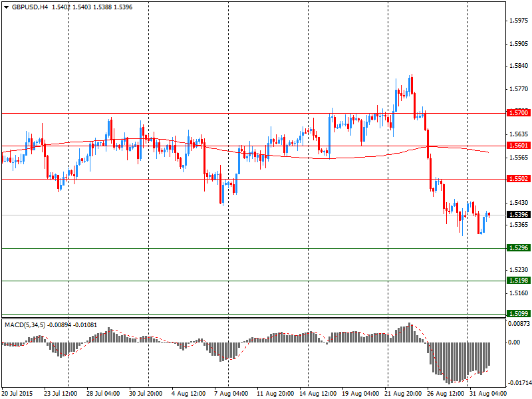
Task: Click the 1.5396 current price label
Action: (519, 214)
